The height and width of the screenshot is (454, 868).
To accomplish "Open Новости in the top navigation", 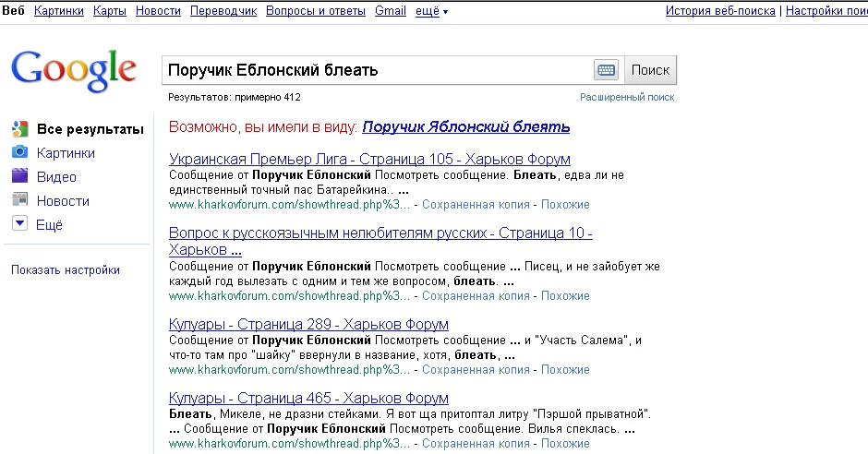I will point(158,10).
